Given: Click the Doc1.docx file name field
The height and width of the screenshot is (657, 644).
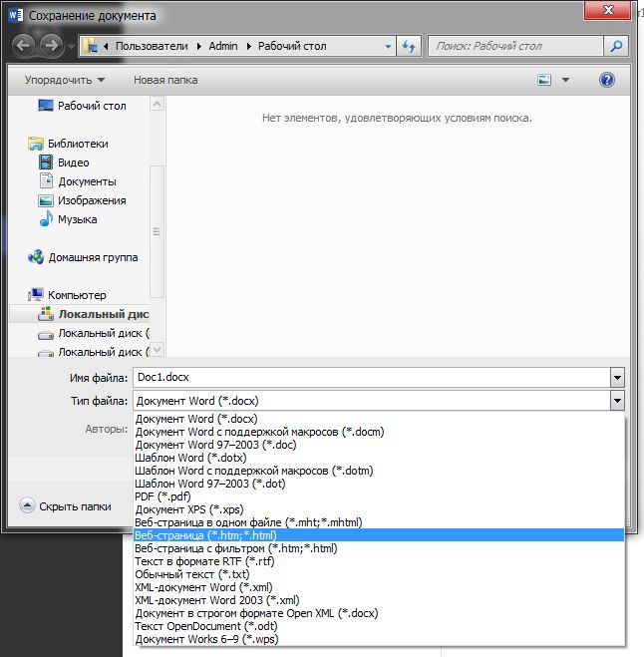Looking at the screenshot, I should [x=369, y=378].
